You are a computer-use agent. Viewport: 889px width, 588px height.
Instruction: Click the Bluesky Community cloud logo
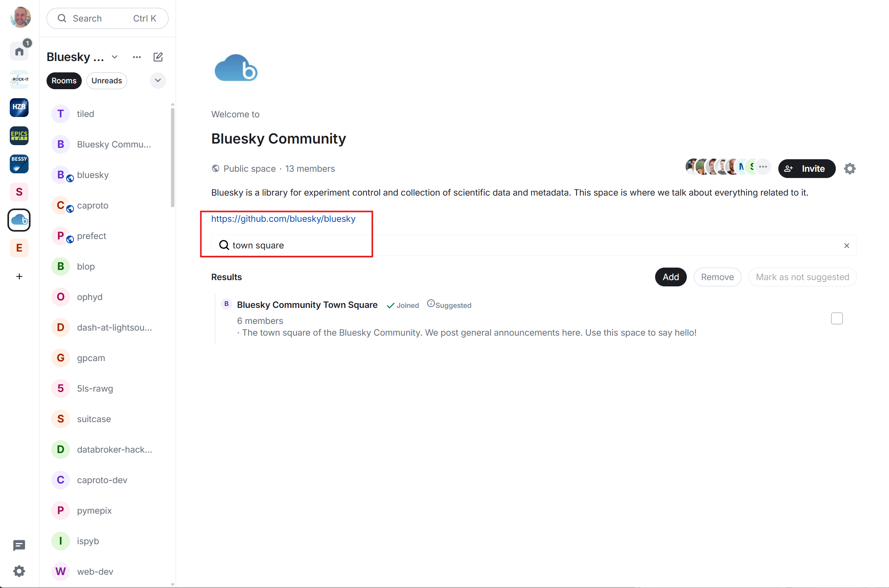(236, 68)
